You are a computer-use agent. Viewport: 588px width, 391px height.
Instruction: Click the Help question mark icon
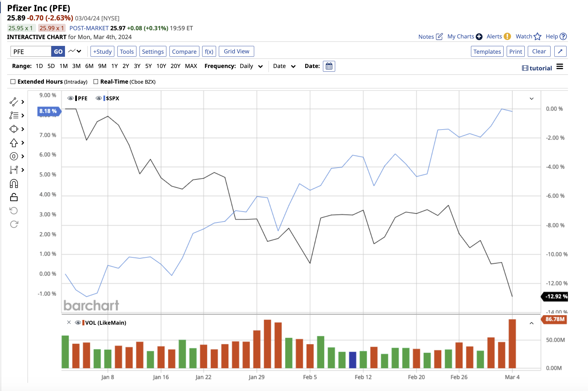(x=563, y=36)
